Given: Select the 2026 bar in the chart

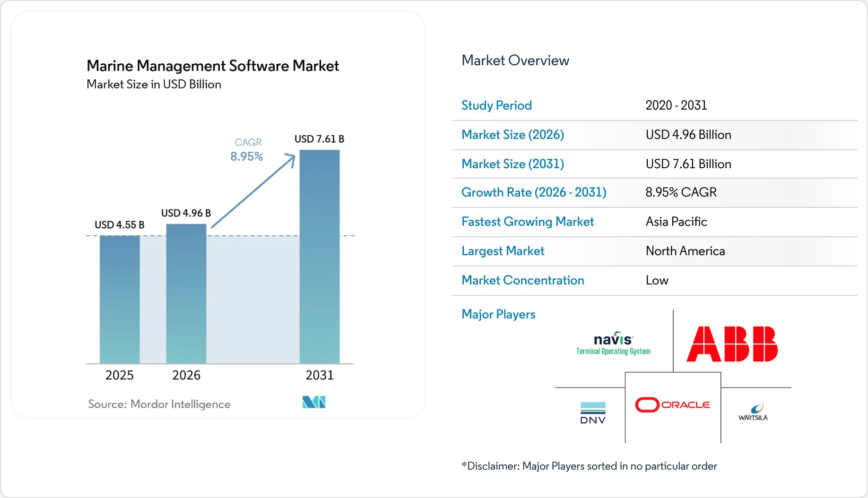Looking at the screenshot, I should pos(186,294).
